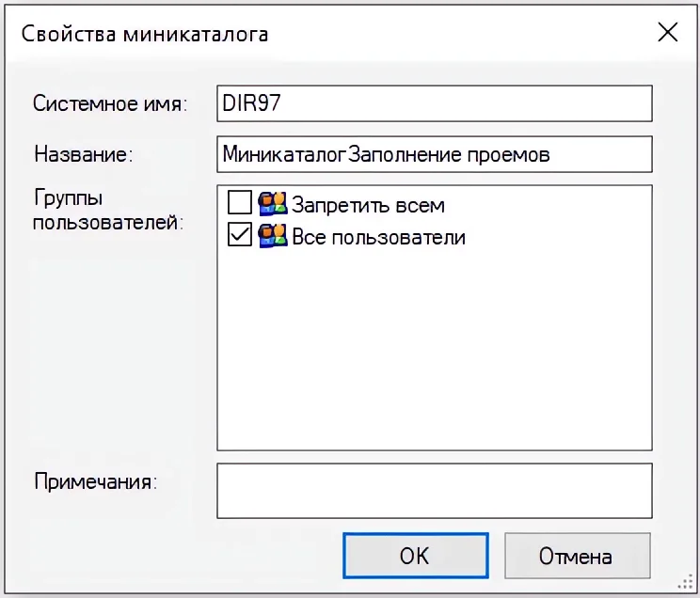Place cursor in the Примечания notes box
The width and height of the screenshot is (700, 598).
point(434,490)
